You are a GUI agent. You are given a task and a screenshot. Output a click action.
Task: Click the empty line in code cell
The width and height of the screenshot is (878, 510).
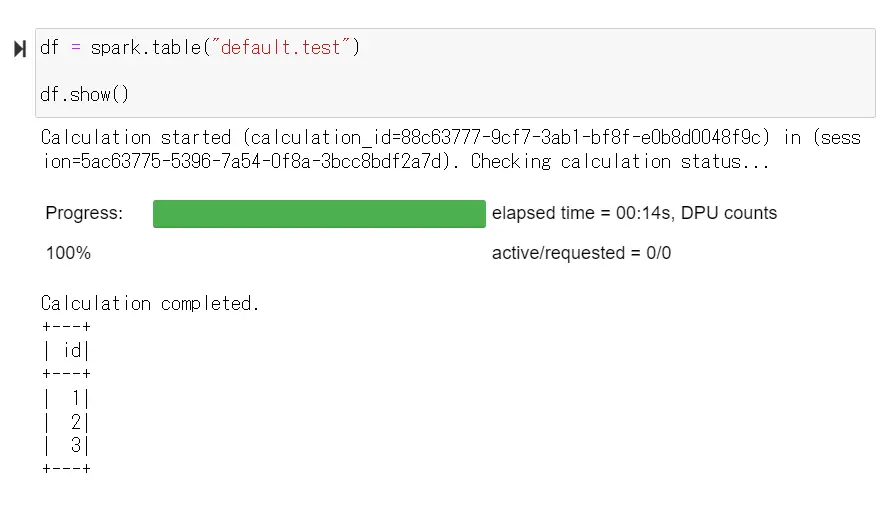point(455,71)
